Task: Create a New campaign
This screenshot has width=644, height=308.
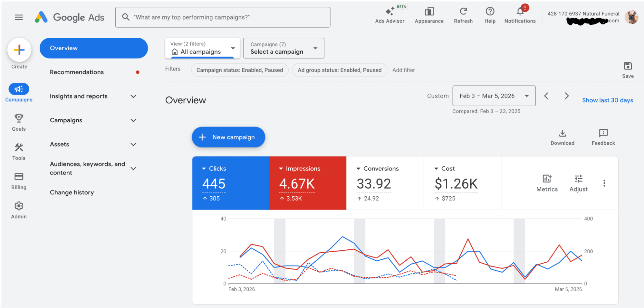Action: (228, 137)
